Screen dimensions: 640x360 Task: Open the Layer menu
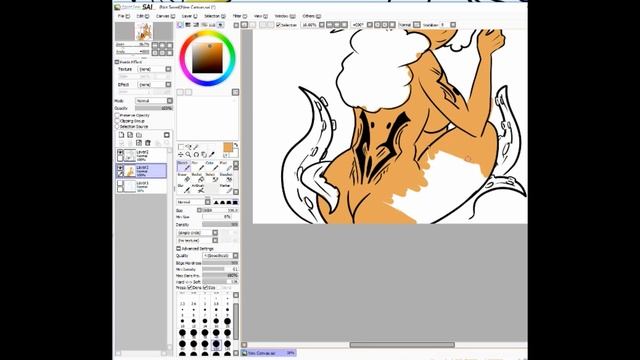pos(189,16)
